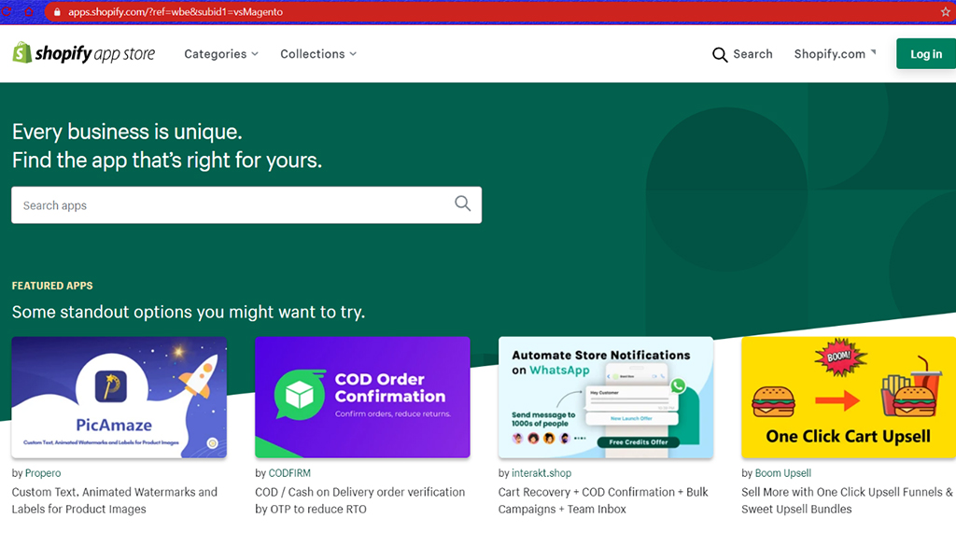The image size is (956, 560).
Task: Follow the Boom Upsell developer link
Action: [x=783, y=473]
